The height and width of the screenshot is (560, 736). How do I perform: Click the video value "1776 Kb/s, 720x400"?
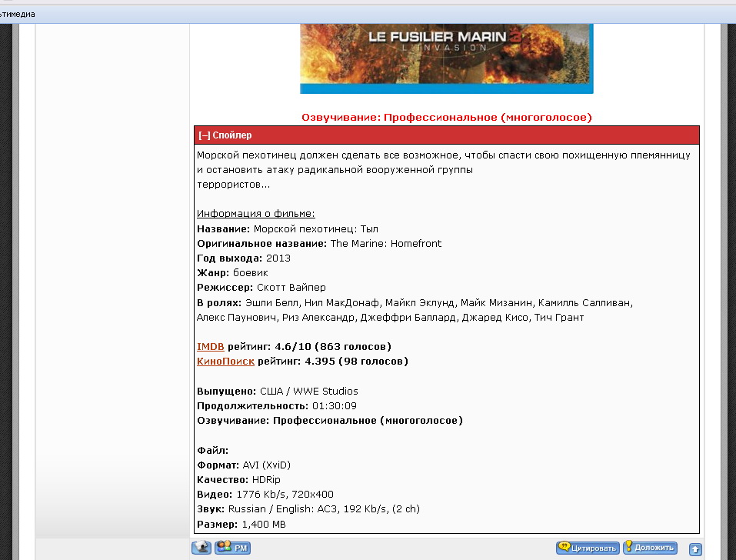point(285,495)
